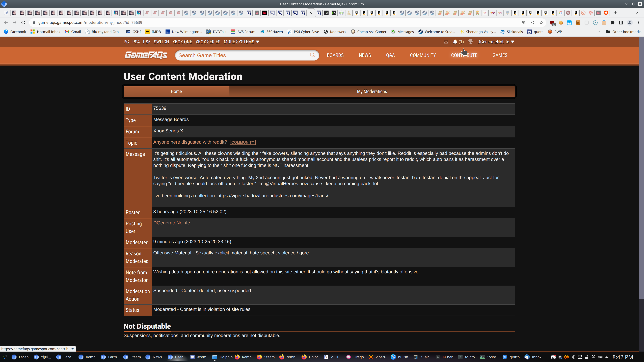The height and width of the screenshot is (362, 644).
Task: Open the 'Anyone here disgusted with reddit?' topic
Action: tap(190, 142)
